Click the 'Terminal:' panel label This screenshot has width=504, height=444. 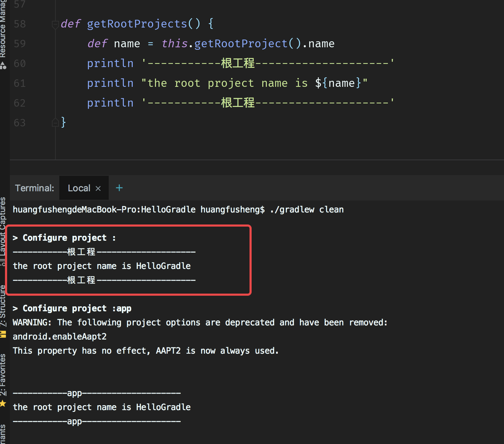point(35,188)
